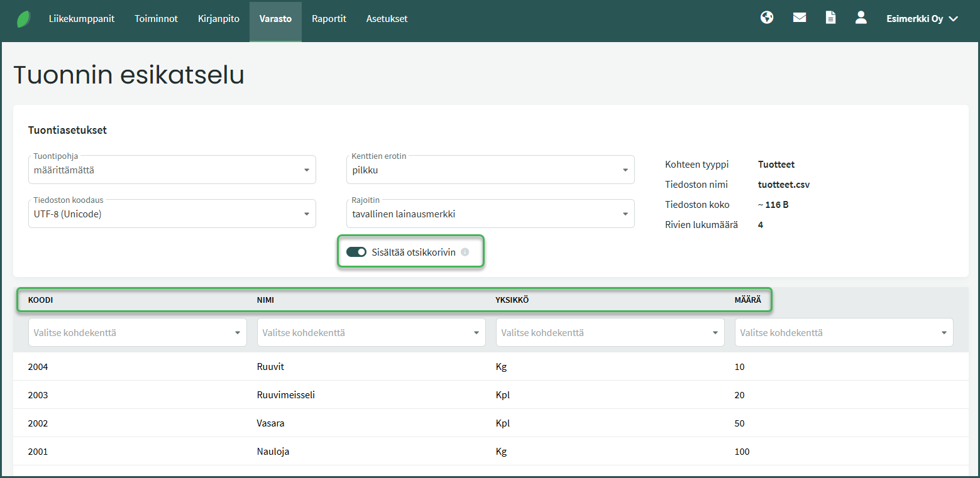Click info icon beside Sisältää otsikkorivin
The image size is (980, 478).
[x=465, y=252]
